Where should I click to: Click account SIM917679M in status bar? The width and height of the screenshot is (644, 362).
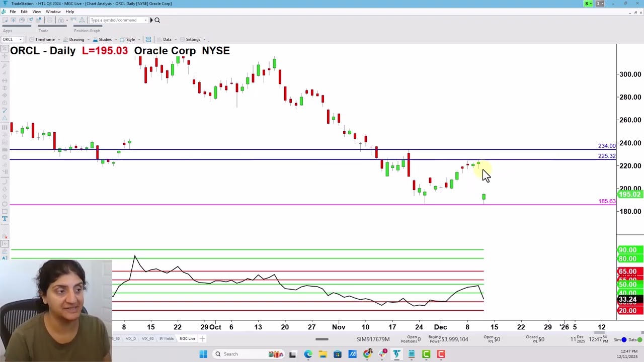[x=373, y=339]
